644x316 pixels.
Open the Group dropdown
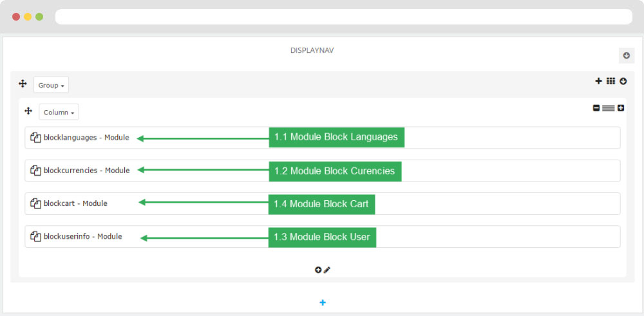tap(52, 85)
